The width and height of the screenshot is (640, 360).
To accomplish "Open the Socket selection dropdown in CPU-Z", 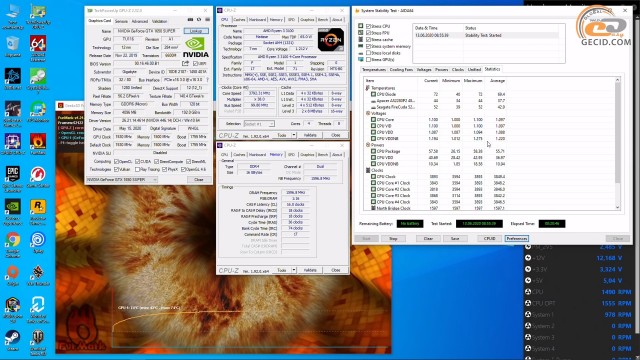I will point(259,124).
